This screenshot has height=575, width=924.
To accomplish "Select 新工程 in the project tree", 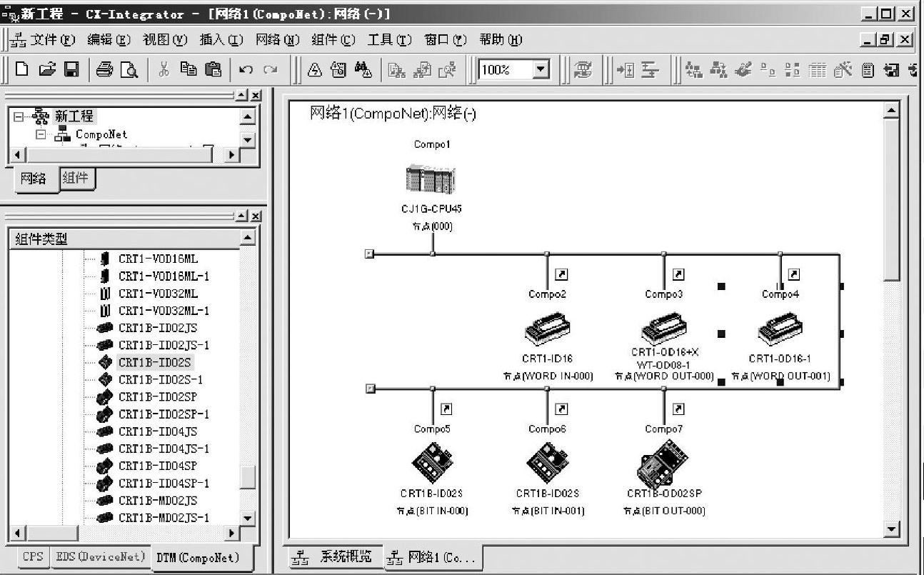I will coord(74,116).
